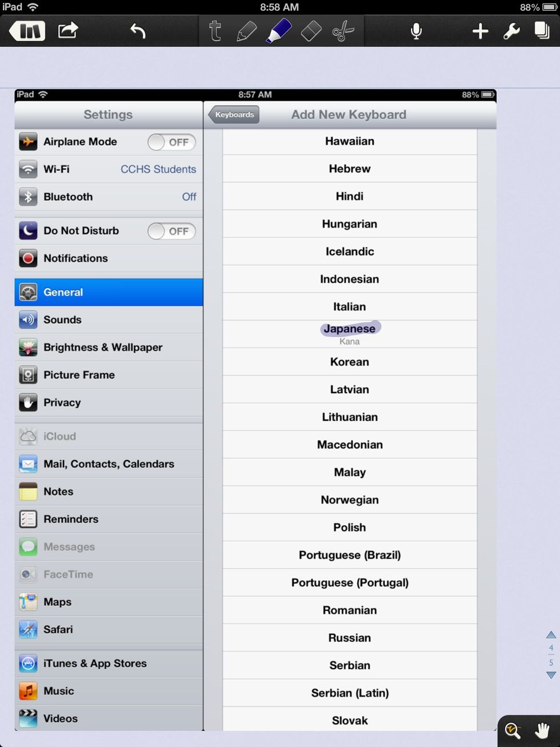The width and height of the screenshot is (560, 747).
Task: Open Sounds settings in sidebar
Action: point(109,320)
